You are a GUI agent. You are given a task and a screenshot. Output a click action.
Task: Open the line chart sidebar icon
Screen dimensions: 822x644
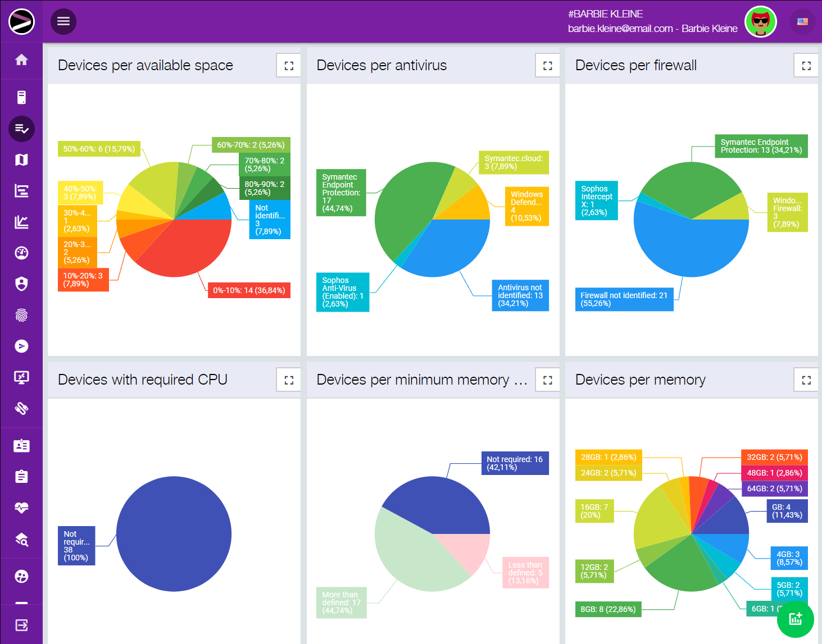pyautogui.click(x=21, y=222)
